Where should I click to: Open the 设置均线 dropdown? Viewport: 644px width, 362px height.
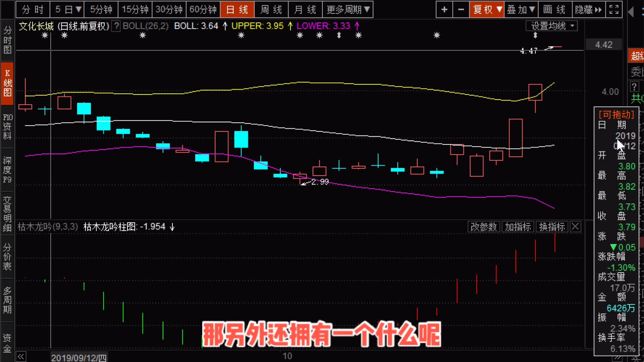point(551,26)
